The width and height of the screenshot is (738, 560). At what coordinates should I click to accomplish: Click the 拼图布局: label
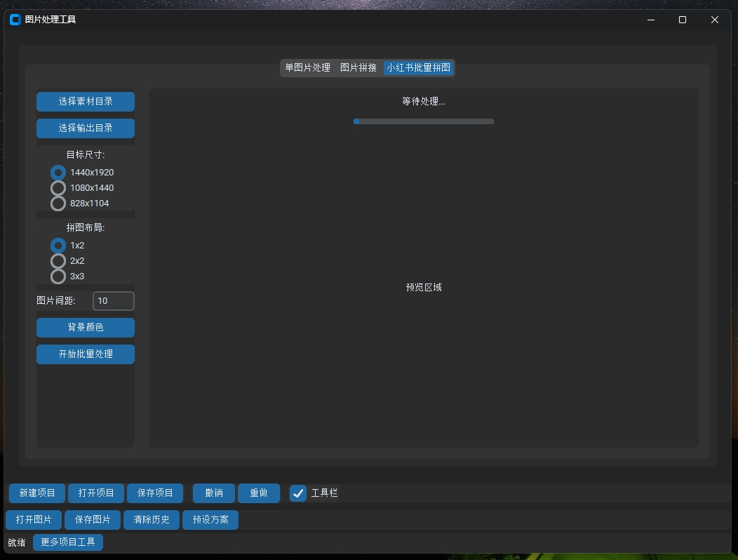click(86, 228)
